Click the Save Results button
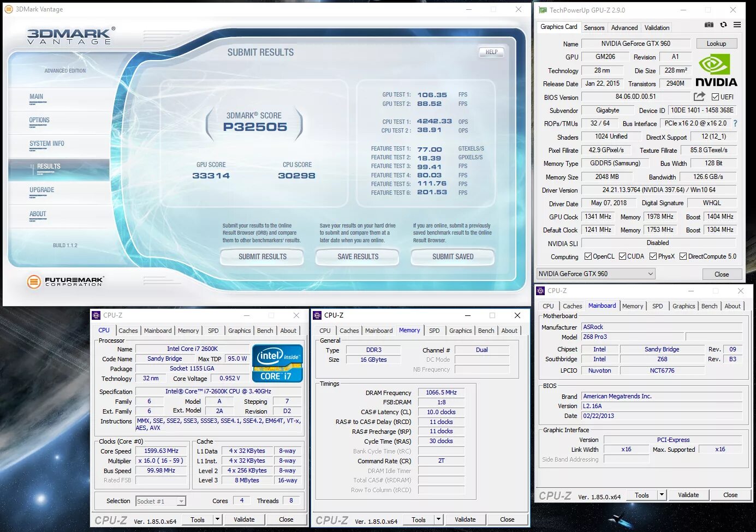756x532 pixels. 358,256
